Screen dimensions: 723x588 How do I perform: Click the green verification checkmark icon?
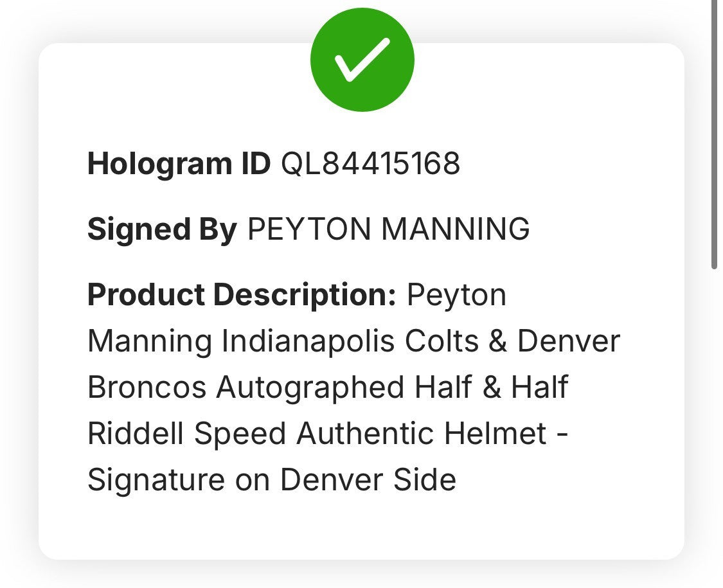pyautogui.click(x=362, y=60)
